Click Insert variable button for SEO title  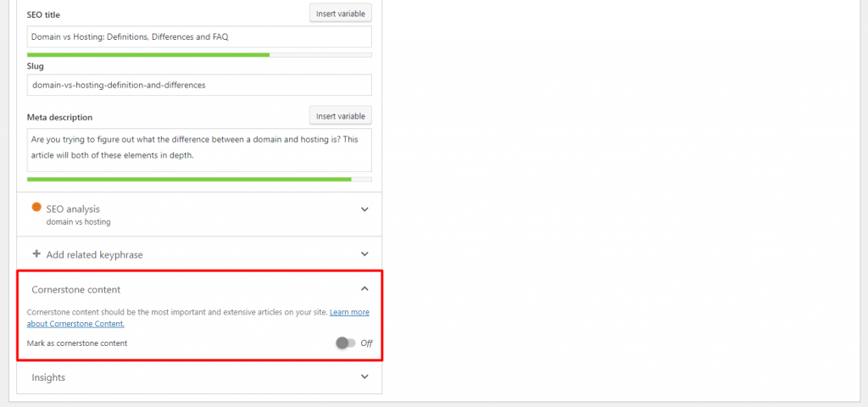pos(341,14)
